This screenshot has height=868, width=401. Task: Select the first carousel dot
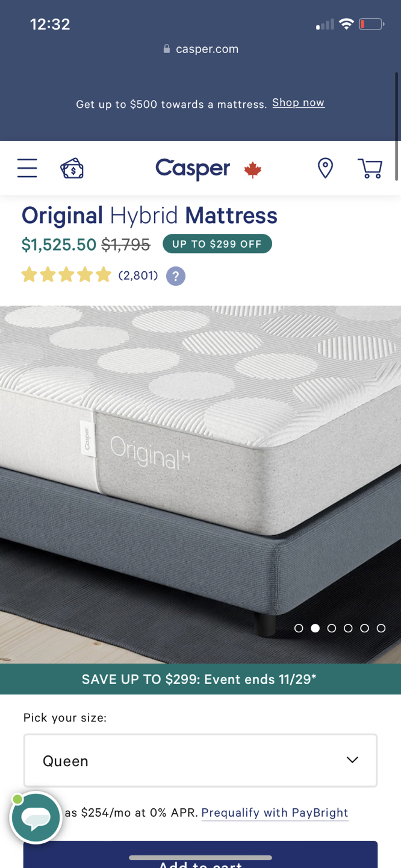(x=299, y=628)
